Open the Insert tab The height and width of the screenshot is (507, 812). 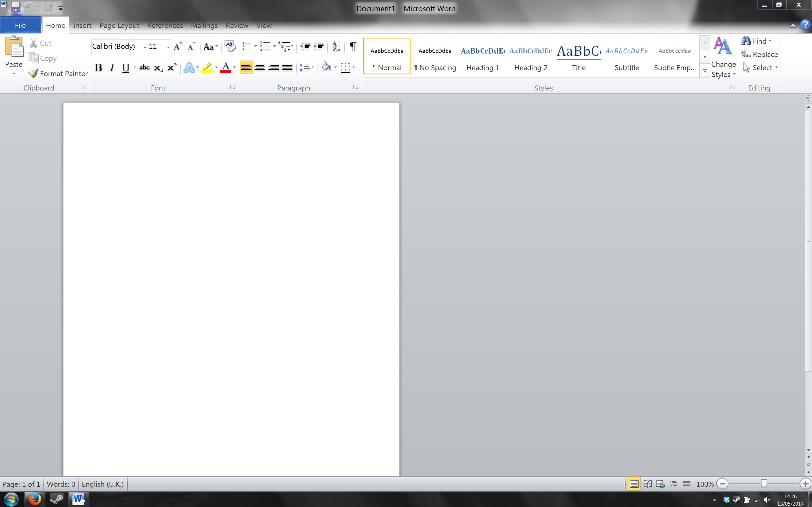click(x=82, y=25)
